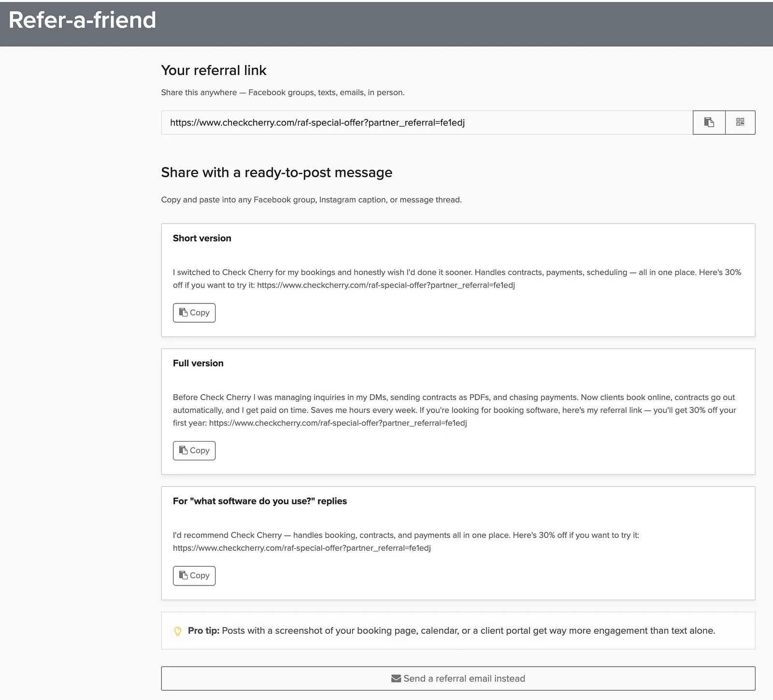Click the referral link URL field
Screen dimensions: 773x700
pos(427,123)
